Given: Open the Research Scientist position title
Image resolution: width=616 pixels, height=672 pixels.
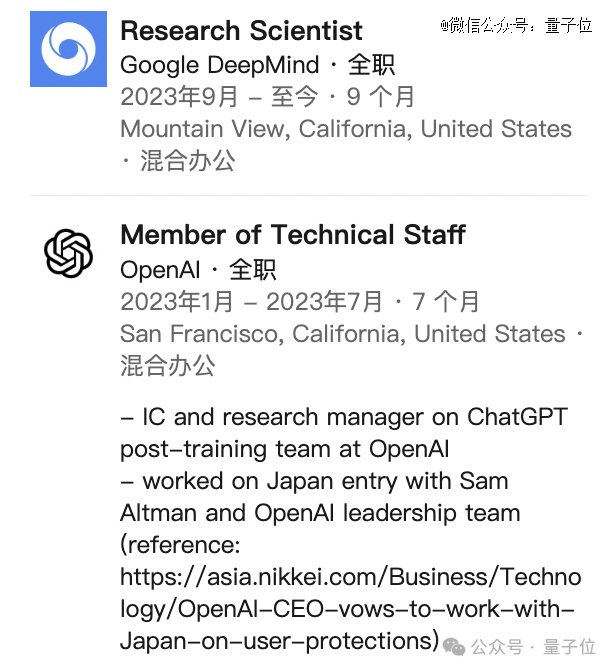Looking at the screenshot, I should click(241, 30).
